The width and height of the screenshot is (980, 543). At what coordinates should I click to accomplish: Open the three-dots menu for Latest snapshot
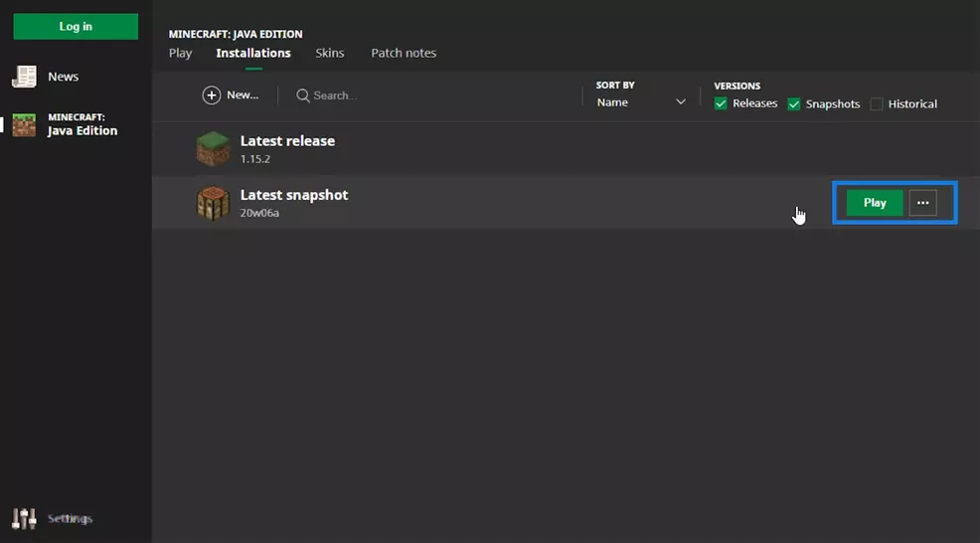[923, 203]
